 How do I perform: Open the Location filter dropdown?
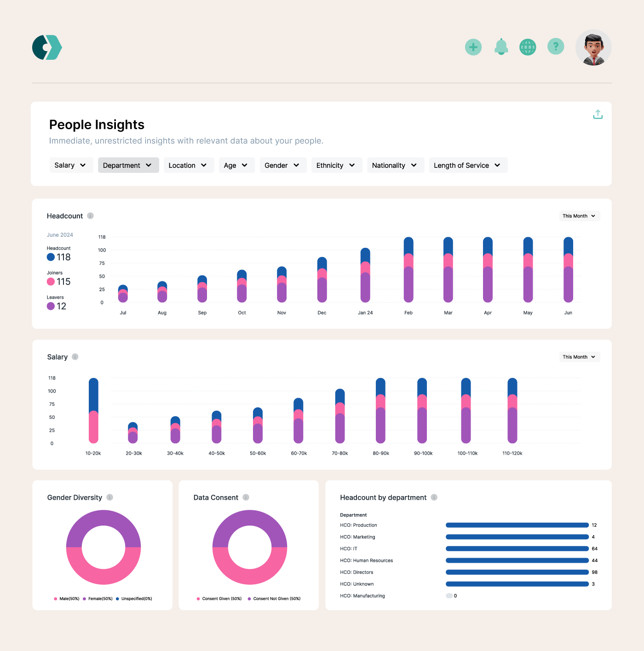[189, 165]
